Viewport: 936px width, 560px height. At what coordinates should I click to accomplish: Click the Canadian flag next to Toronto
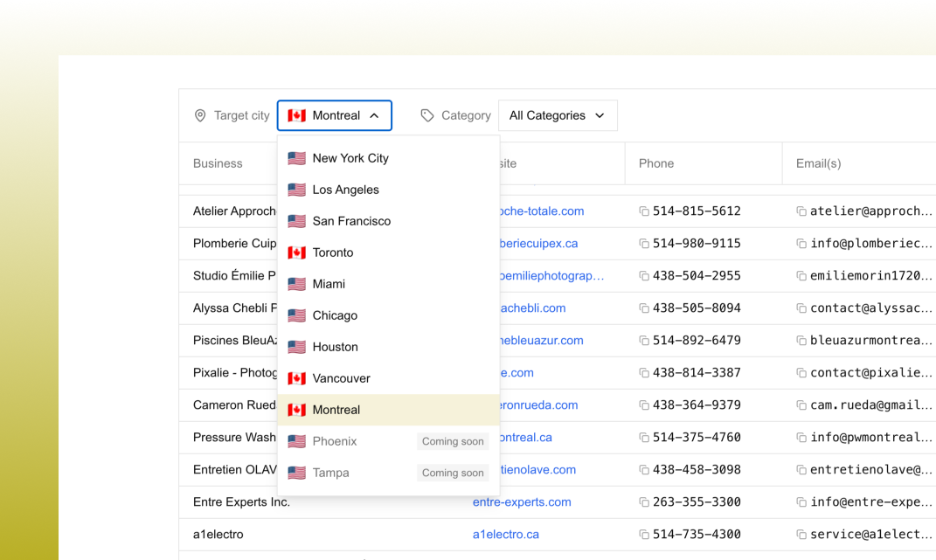(x=296, y=252)
